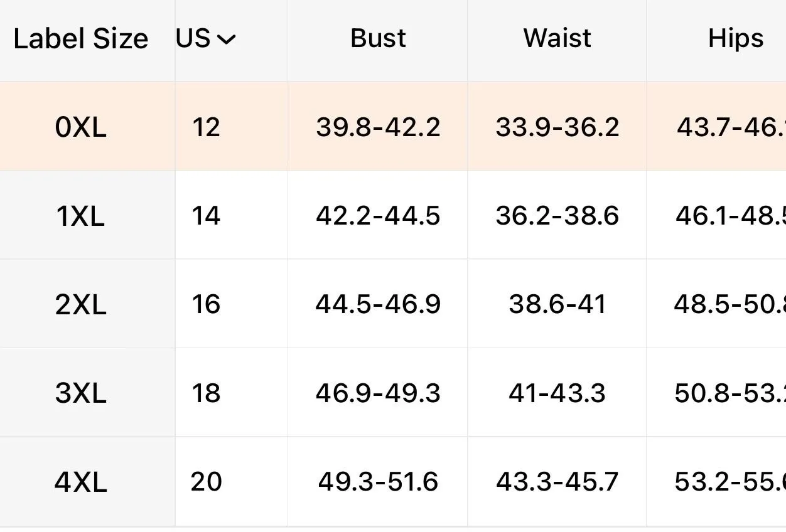Click US size 18 cell
The height and width of the screenshot is (532, 786).
pos(206,393)
